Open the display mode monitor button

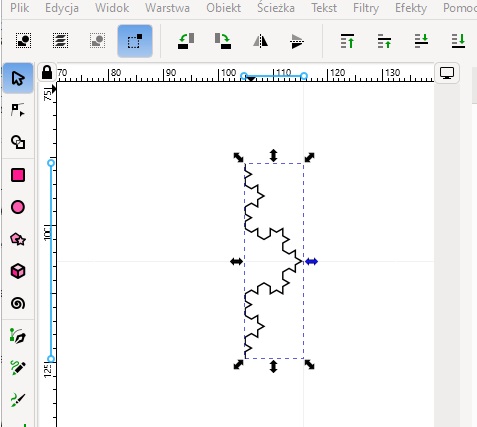(x=447, y=73)
